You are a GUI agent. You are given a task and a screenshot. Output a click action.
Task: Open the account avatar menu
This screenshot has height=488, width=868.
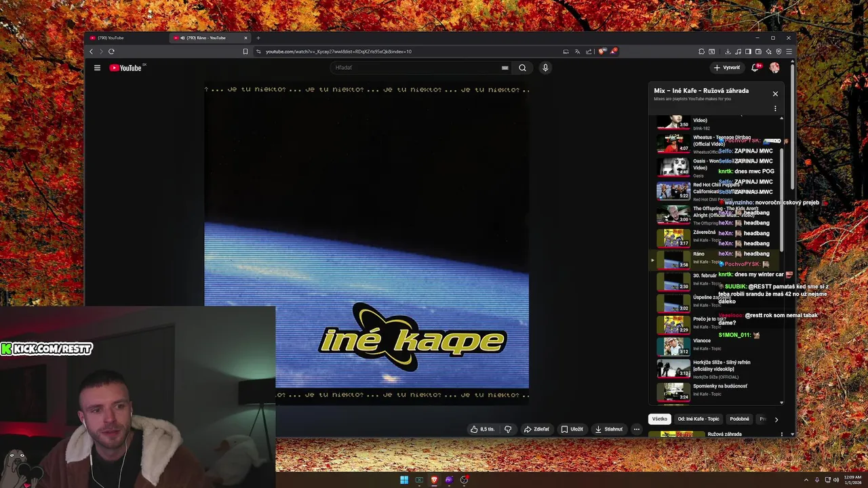(774, 68)
